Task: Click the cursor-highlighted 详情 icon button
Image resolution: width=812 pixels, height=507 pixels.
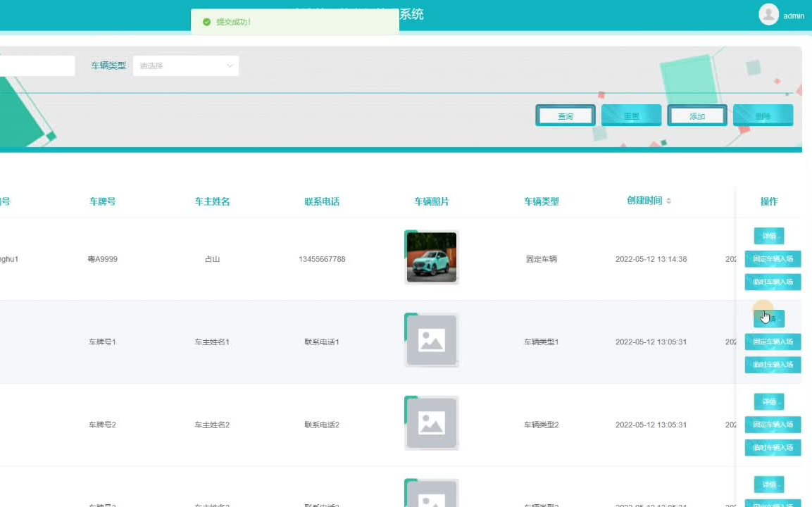Action: 769,318
